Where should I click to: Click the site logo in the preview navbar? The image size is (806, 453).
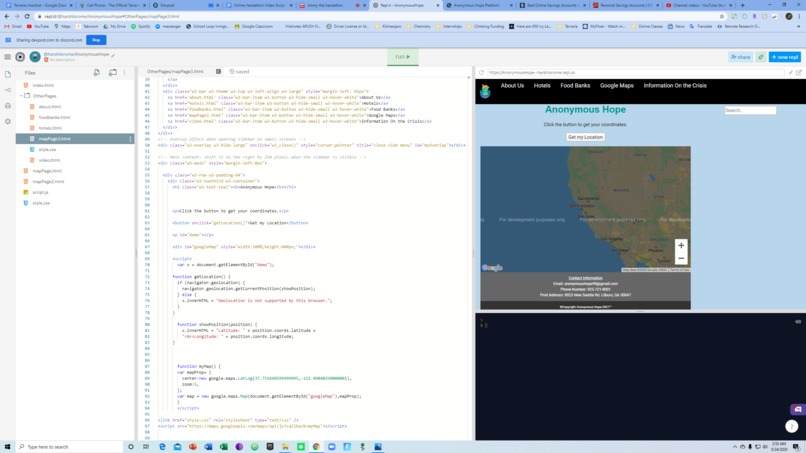[x=485, y=92]
